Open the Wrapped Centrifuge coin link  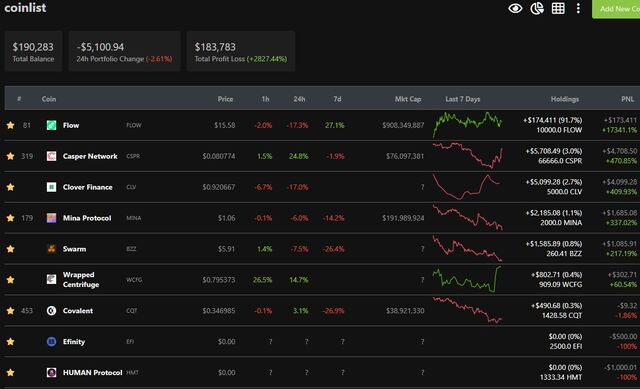81,280
